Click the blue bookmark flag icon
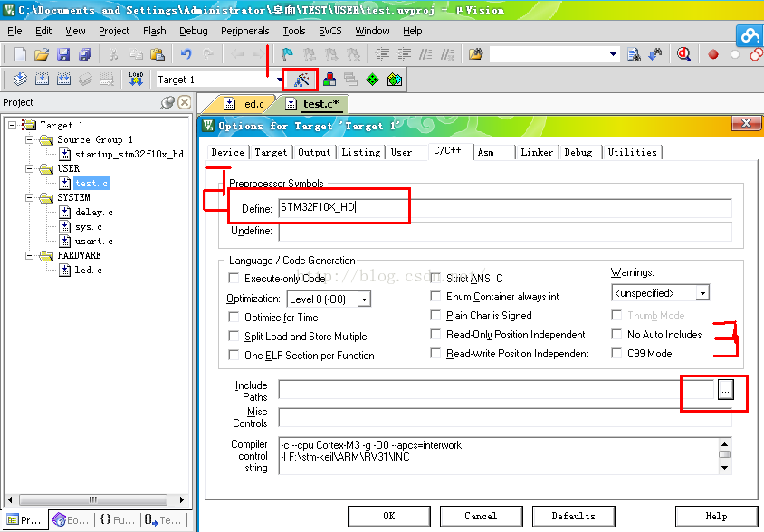Screen dimensions: 764x532 pyautogui.click(x=287, y=54)
